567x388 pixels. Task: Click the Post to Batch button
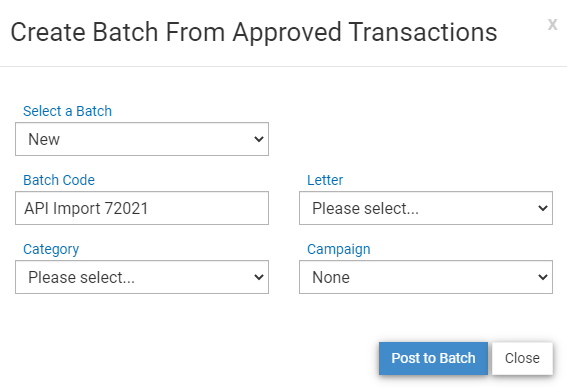tap(433, 358)
